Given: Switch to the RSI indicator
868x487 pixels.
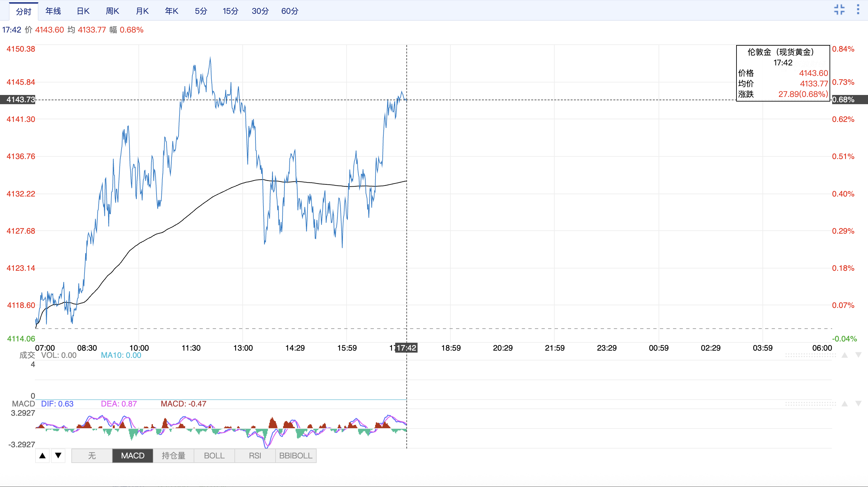Looking at the screenshot, I should (255, 456).
